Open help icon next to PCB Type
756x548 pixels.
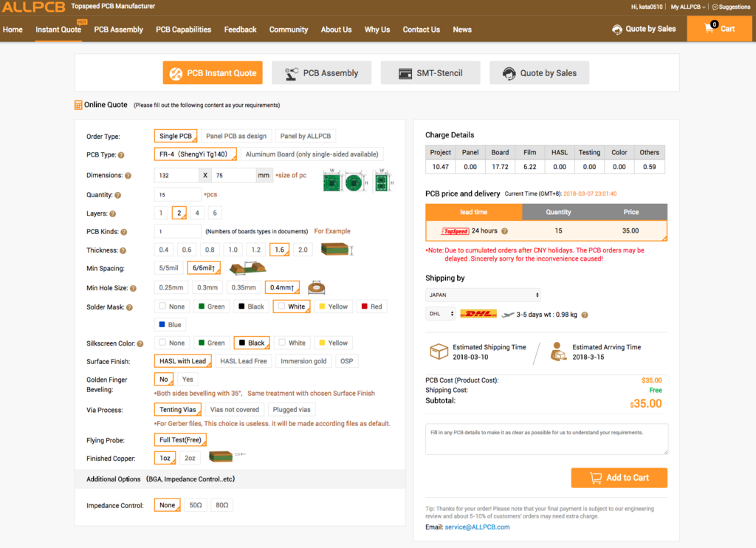tap(121, 155)
